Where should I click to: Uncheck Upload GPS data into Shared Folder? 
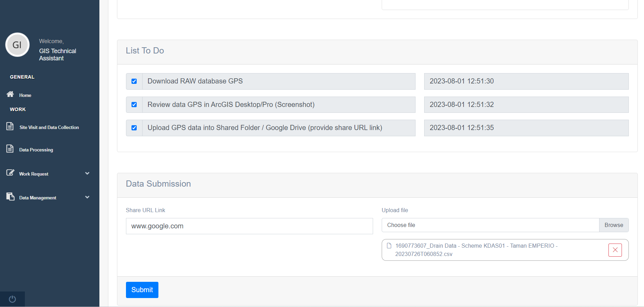pyautogui.click(x=134, y=128)
